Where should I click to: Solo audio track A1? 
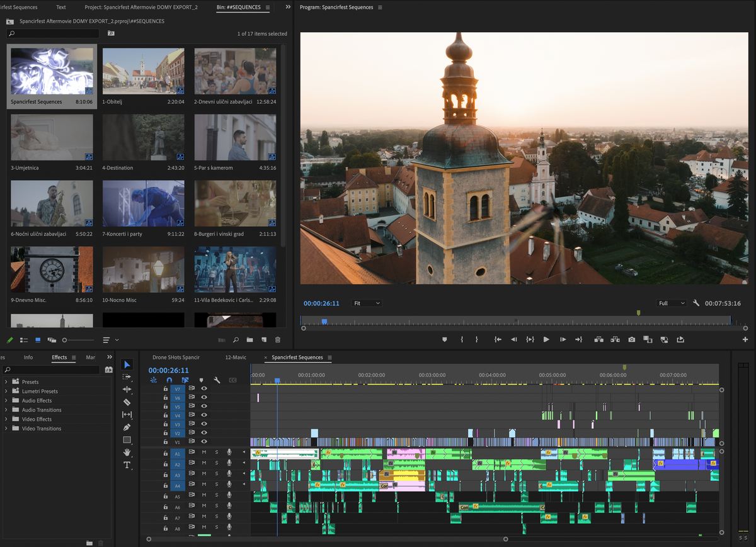pyautogui.click(x=217, y=453)
